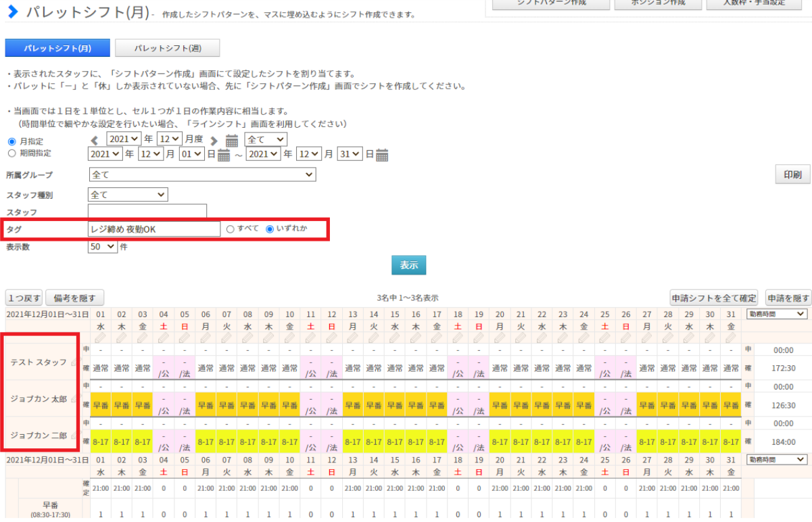Open the 所属グループ dropdown

[x=202, y=175]
